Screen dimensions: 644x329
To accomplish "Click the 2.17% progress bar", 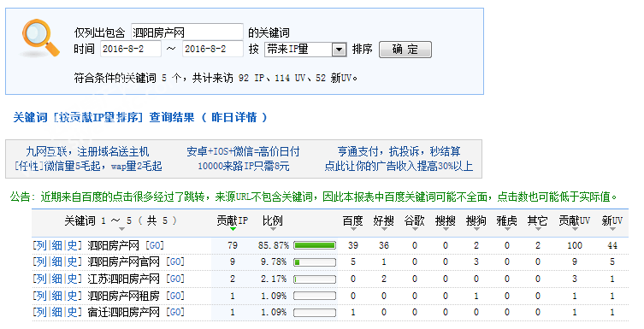I will pyautogui.click(x=315, y=279).
